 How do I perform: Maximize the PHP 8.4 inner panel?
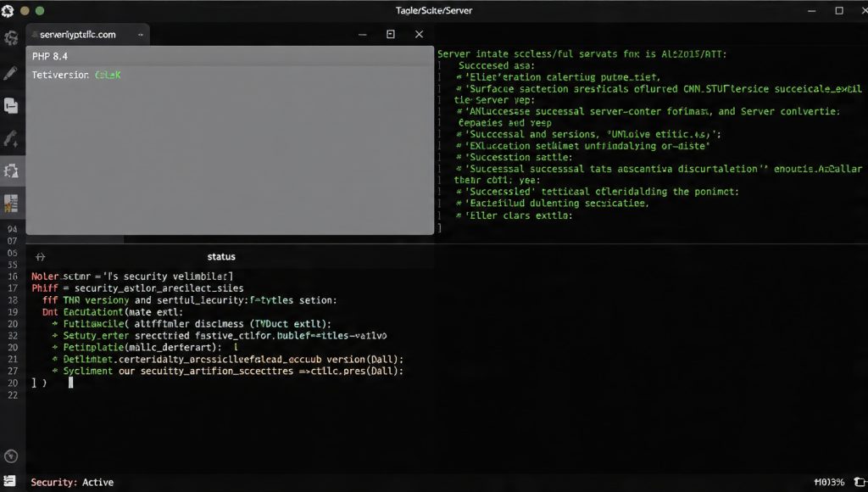coord(391,34)
